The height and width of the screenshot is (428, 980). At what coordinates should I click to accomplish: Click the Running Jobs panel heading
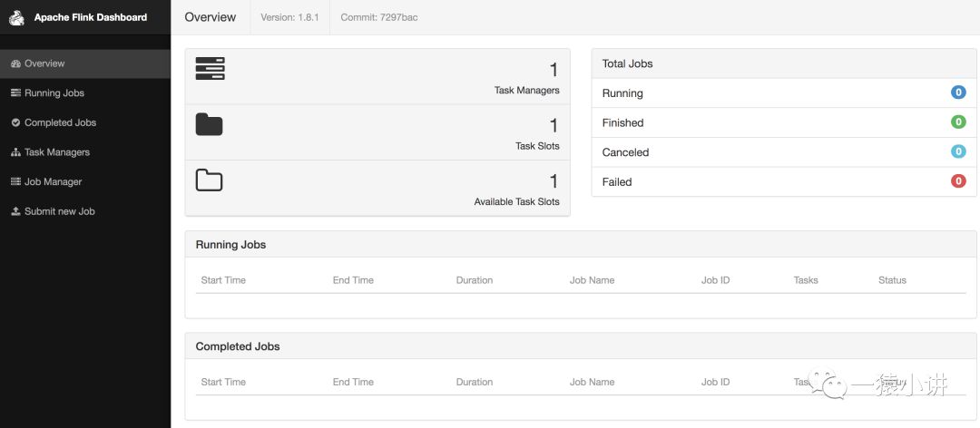coord(231,245)
